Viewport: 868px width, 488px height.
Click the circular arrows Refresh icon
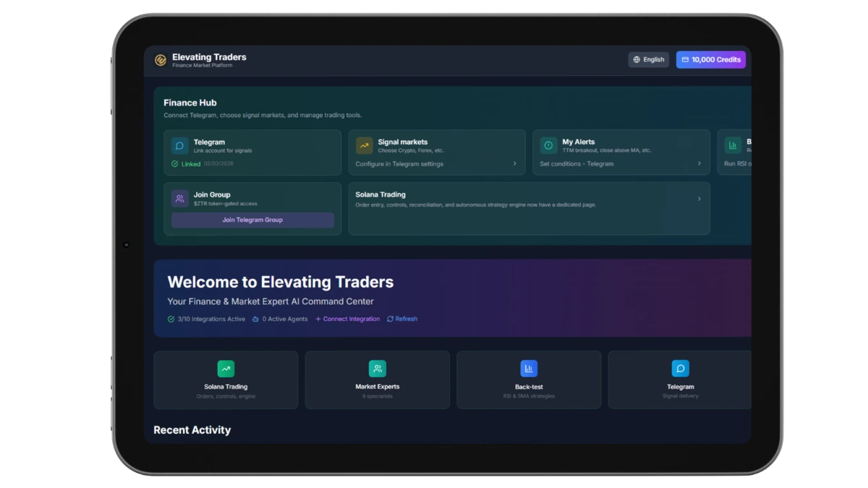tap(391, 319)
